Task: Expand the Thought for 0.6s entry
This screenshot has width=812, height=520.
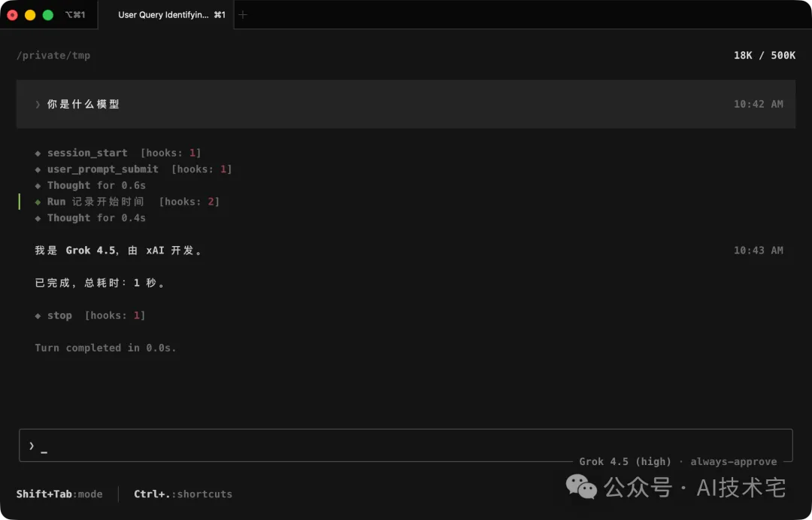Action: [91, 185]
